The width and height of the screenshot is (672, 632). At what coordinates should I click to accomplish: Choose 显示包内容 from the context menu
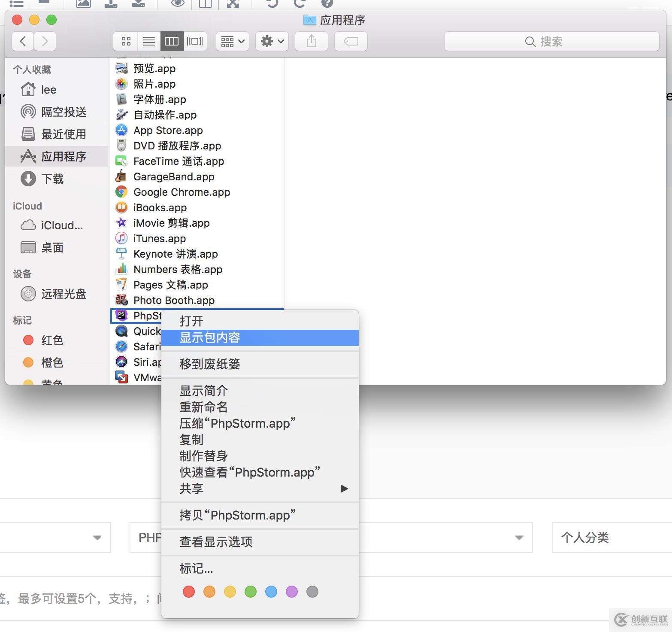pyautogui.click(x=260, y=337)
